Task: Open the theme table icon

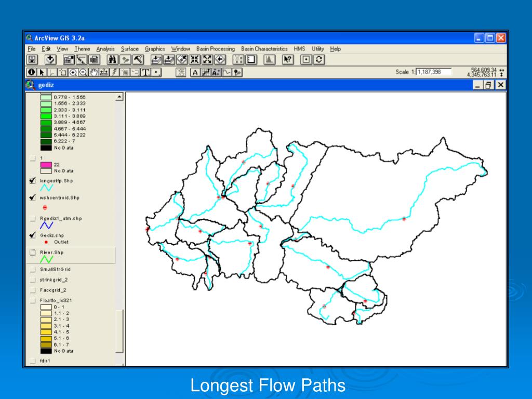Action: coord(95,60)
